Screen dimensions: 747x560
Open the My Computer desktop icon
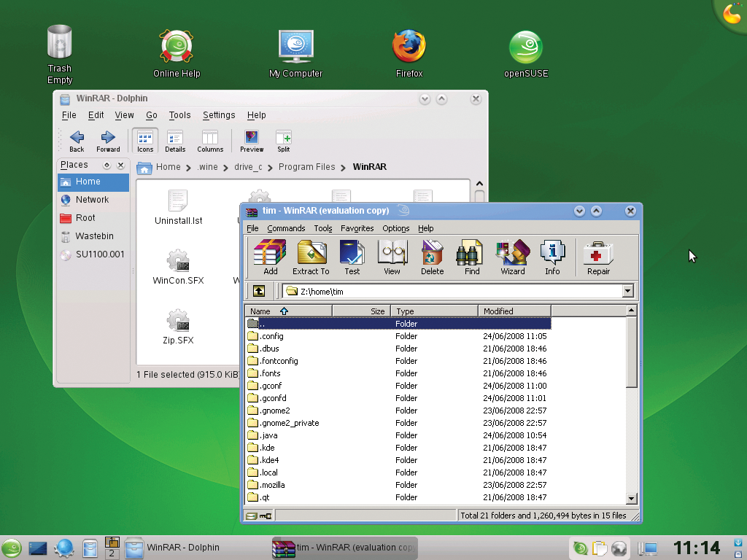(296, 53)
